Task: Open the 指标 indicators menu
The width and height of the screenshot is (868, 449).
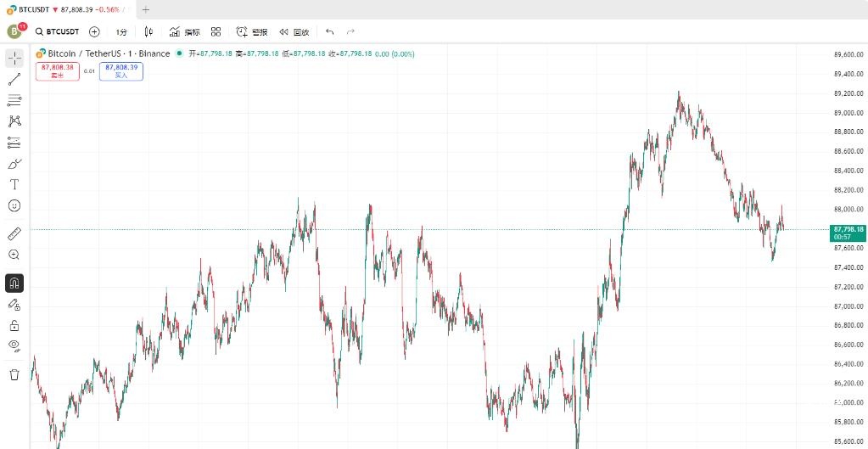Action: (x=185, y=32)
